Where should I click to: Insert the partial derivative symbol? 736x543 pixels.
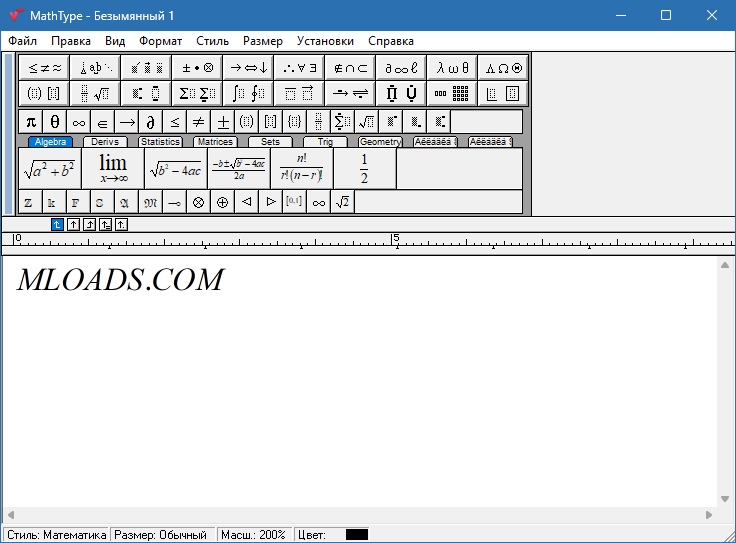tap(151, 122)
